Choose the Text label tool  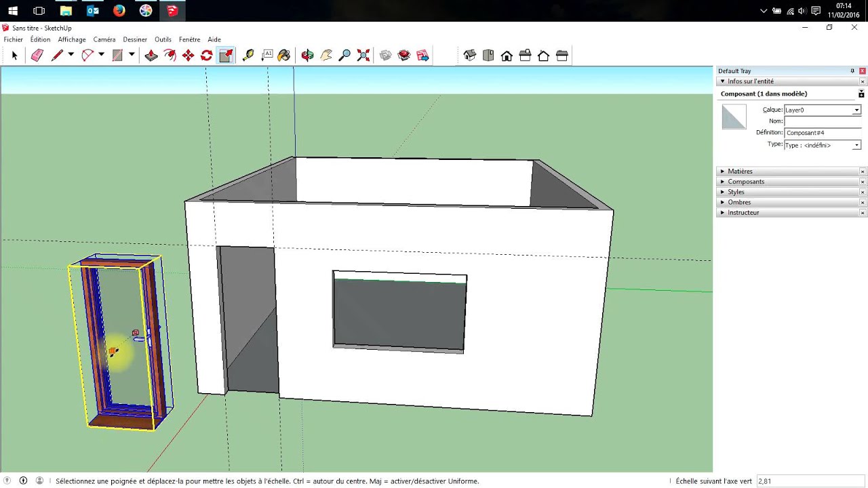[267, 56]
